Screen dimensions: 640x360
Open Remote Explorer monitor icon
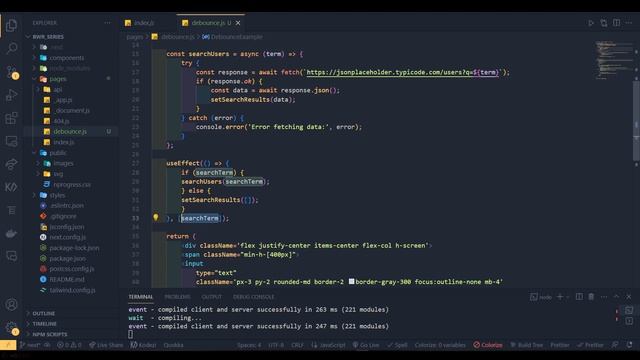pyautogui.click(x=11, y=141)
